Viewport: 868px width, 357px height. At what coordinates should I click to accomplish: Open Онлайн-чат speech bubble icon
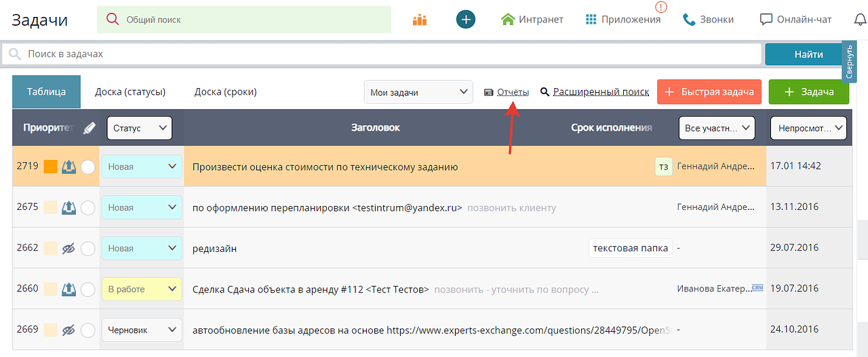[766, 20]
